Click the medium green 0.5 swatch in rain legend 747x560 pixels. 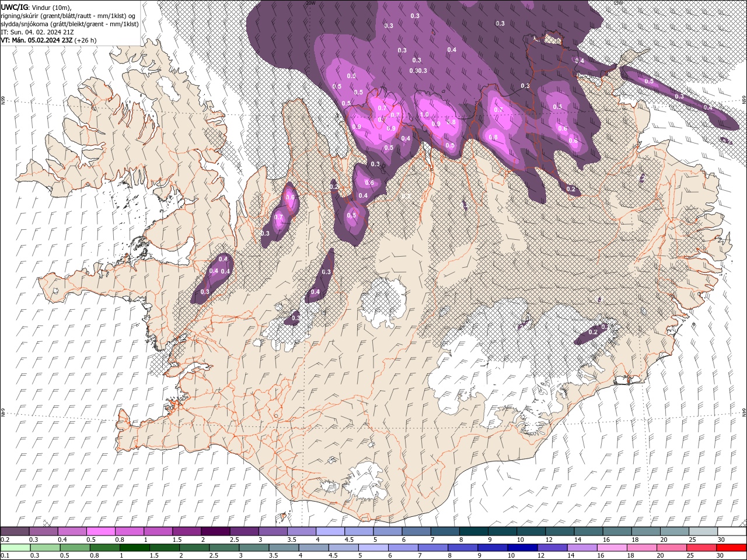[x=75, y=548]
